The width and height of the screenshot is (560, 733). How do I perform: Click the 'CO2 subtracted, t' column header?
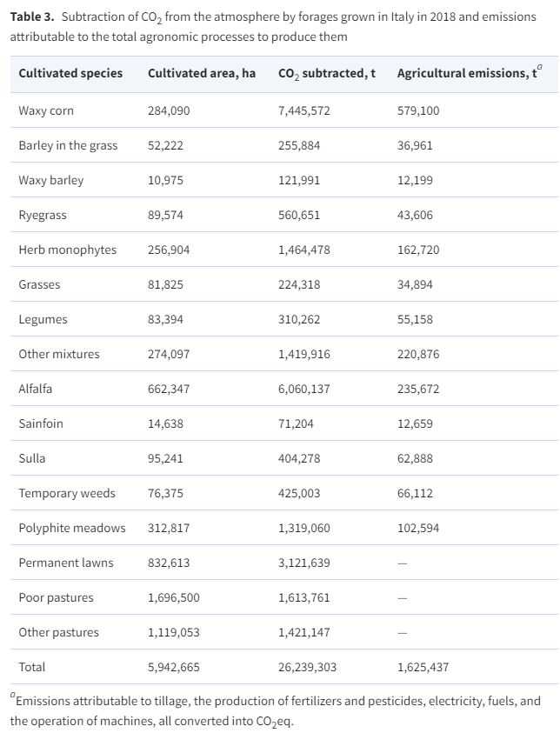click(x=326, y=73)
